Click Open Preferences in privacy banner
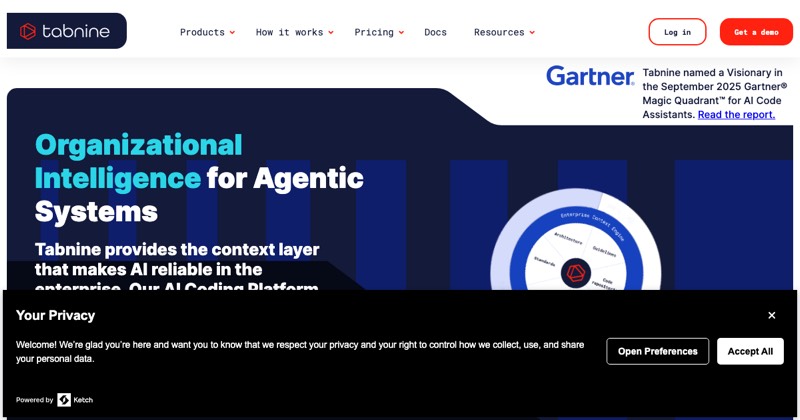 click(658, 351)
